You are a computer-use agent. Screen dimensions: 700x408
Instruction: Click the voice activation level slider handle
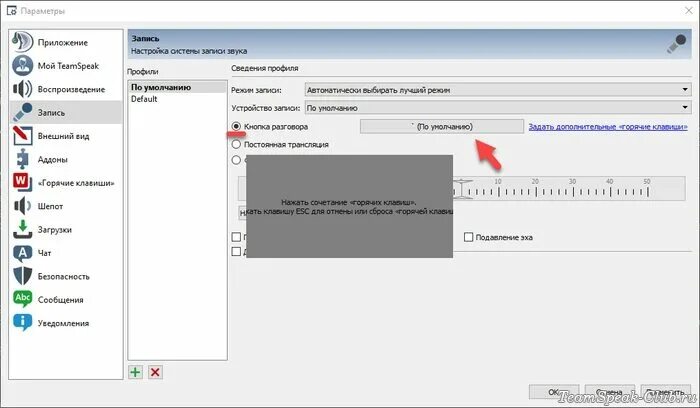[x=461, y=189]
